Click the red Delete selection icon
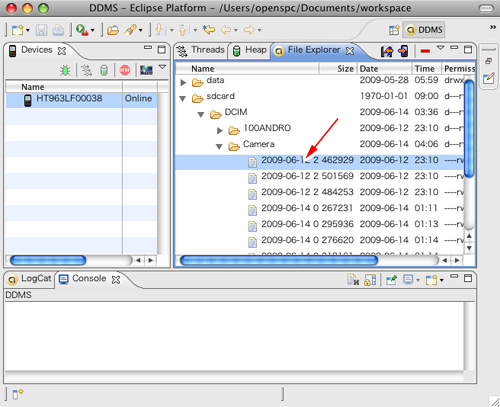 pyautogui.click(x=425, y=51)
